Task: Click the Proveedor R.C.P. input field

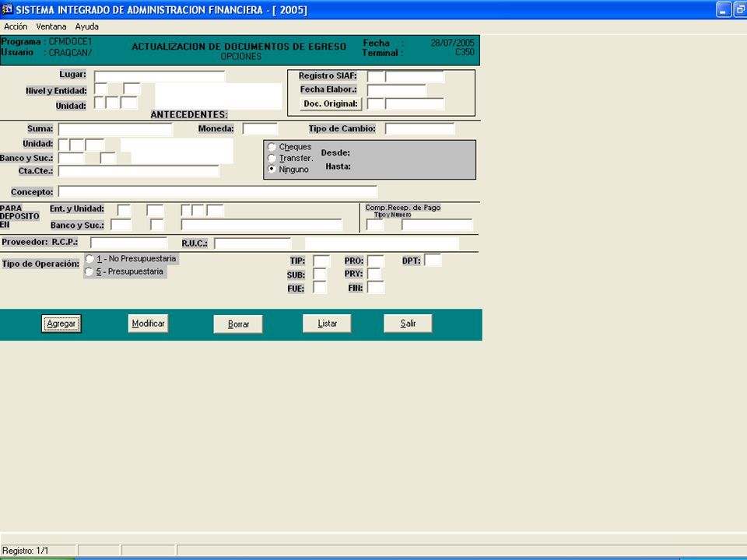Action: 129,243
